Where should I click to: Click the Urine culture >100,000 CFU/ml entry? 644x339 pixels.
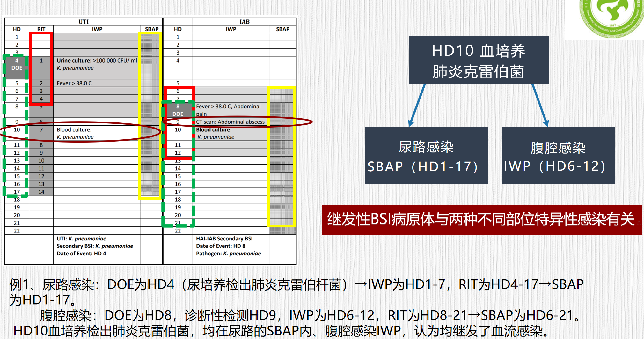[97, 61]
